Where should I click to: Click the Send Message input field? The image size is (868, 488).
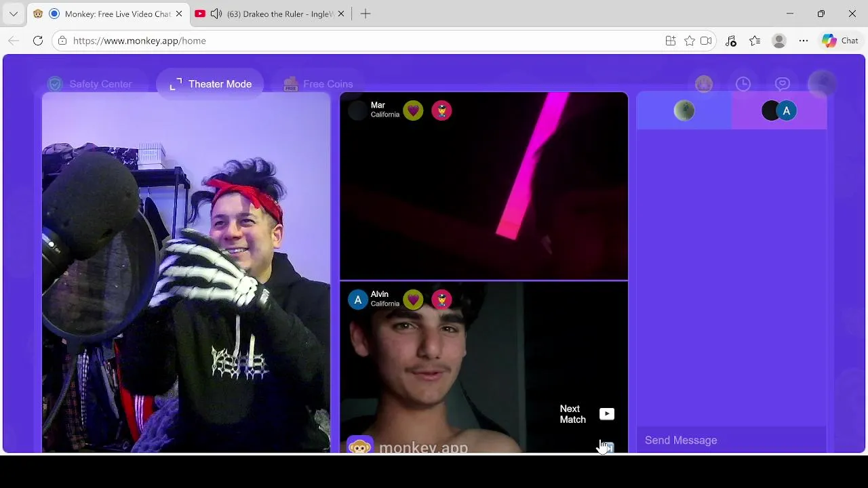point(732,441)
